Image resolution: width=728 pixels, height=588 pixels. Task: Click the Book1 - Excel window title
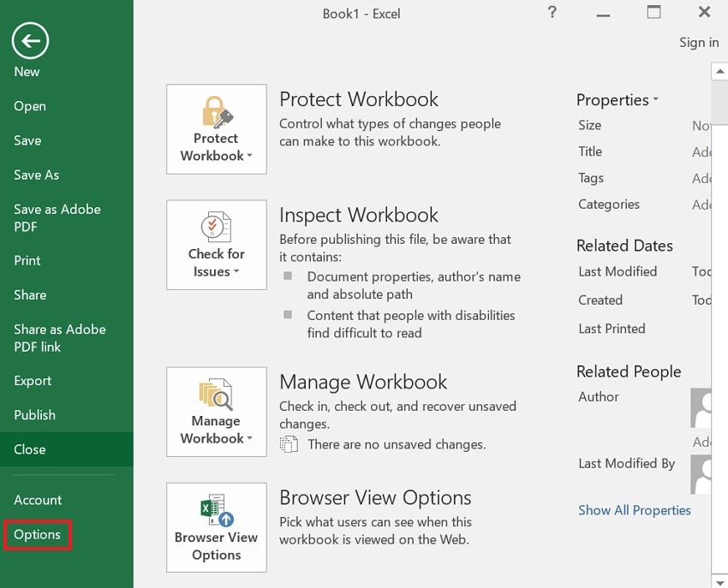(x=361, y=14)
